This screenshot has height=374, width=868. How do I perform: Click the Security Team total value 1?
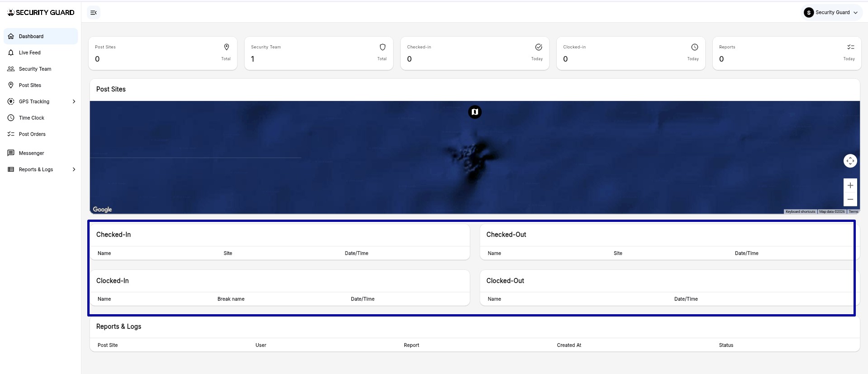click(252, 59)
